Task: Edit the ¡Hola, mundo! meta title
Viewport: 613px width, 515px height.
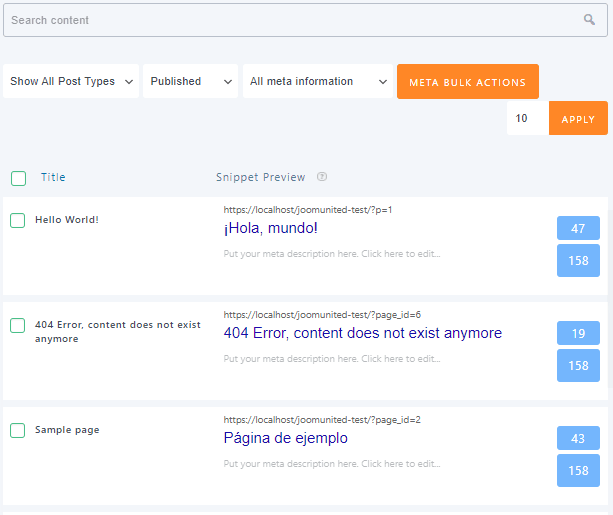Action: (271, 229)
